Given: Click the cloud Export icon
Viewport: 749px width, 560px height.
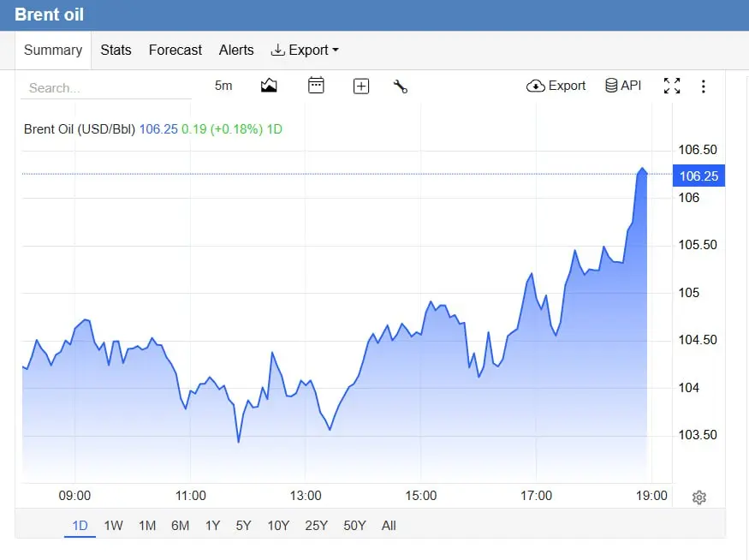Looking at the screenshot, I should [x=556, y=86].
